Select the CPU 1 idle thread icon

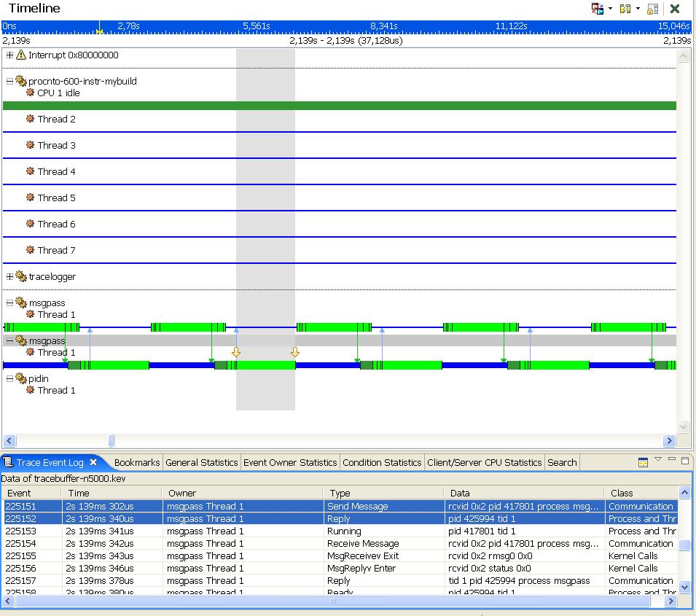click(x=30, y=93)
